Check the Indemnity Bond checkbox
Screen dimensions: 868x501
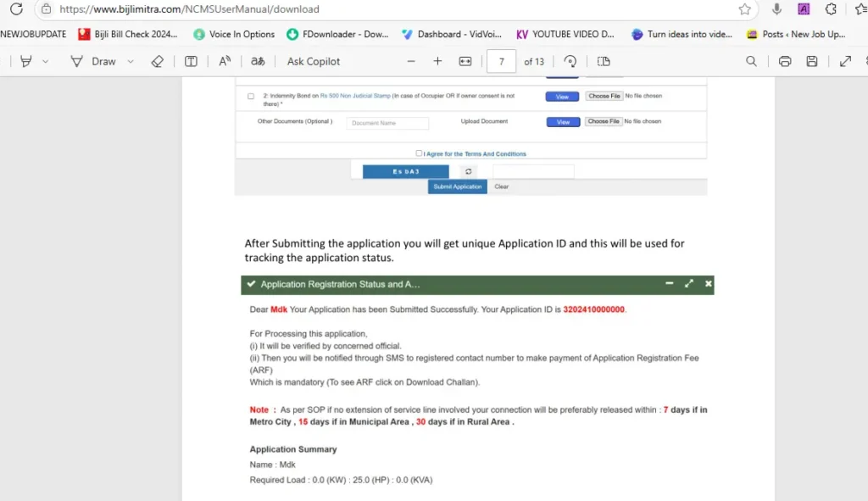[x=251, y=97]
